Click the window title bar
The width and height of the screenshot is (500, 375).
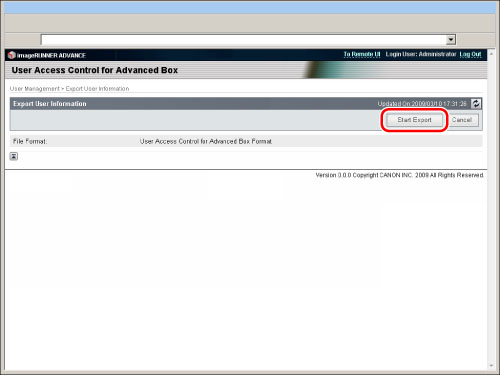click(x=250, y=8)
